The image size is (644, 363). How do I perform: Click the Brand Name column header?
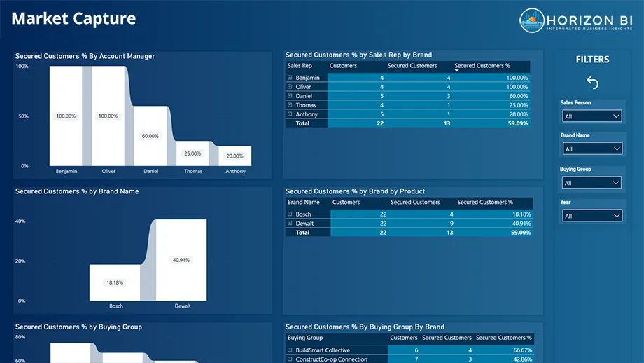304,203
